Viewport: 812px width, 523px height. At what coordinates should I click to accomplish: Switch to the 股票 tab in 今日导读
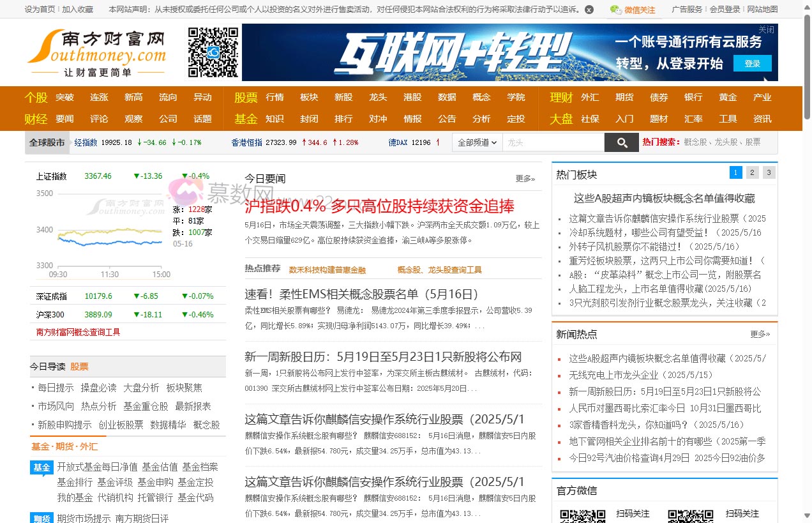coord(81,366)
